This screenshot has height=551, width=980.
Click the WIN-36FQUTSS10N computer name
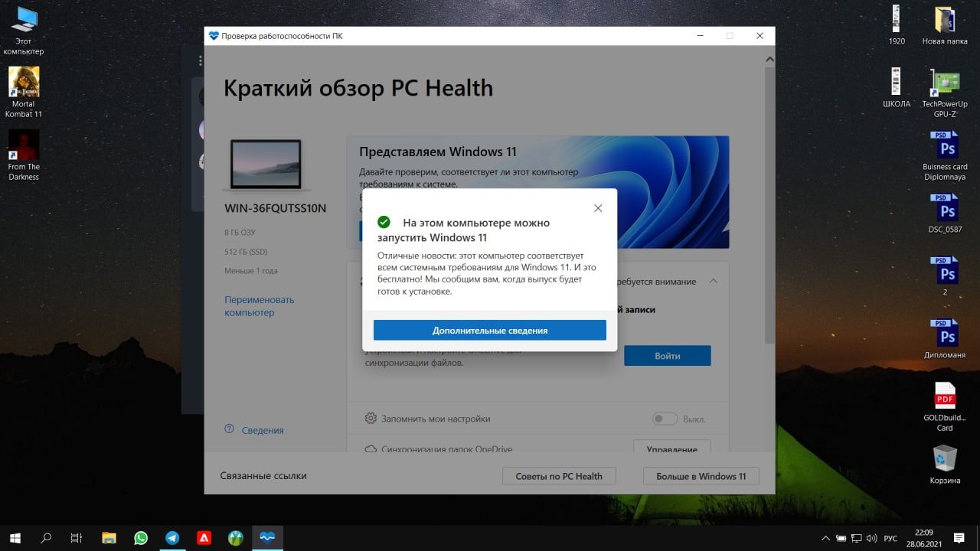click(275, 208)
